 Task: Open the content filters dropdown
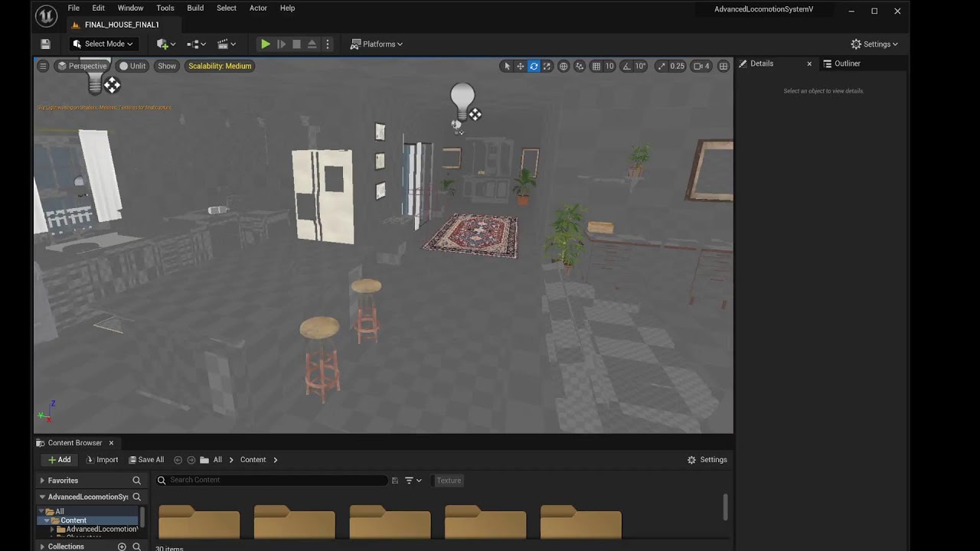pyautogui.click(x=413, y=481)
